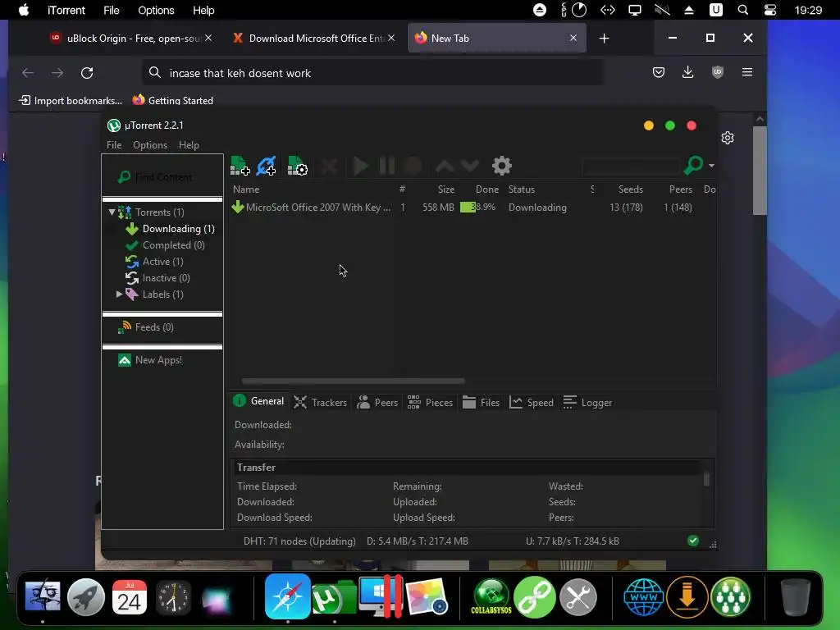This screenshot has height=630, width=840.
Task: Select Downloading (1) category
Action: tap(178, 229)
